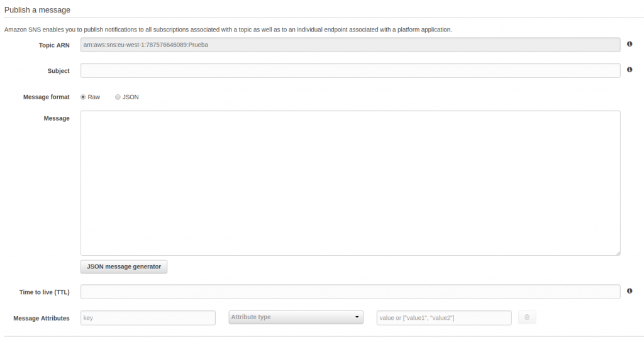Image resolution: width=644 pixels, height=340 pixels.
Task: Click the 'Message format' label
Action: coord(47,97)
